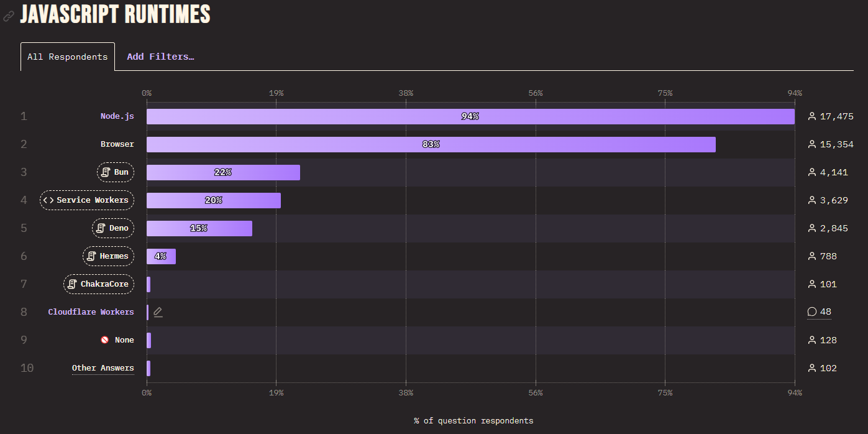Click the person icon next to 3,629
868x434 pixels.
(811, 200)
